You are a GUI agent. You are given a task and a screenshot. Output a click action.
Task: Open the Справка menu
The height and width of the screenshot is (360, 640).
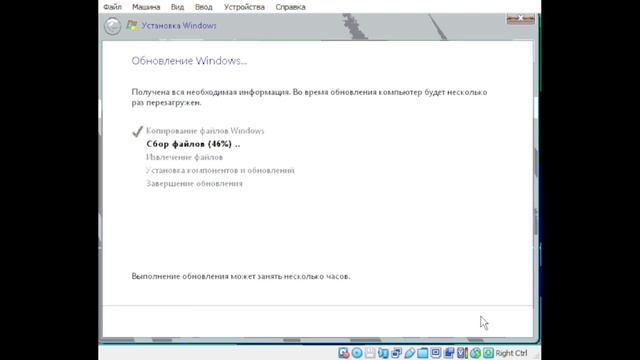pos(290,7)
